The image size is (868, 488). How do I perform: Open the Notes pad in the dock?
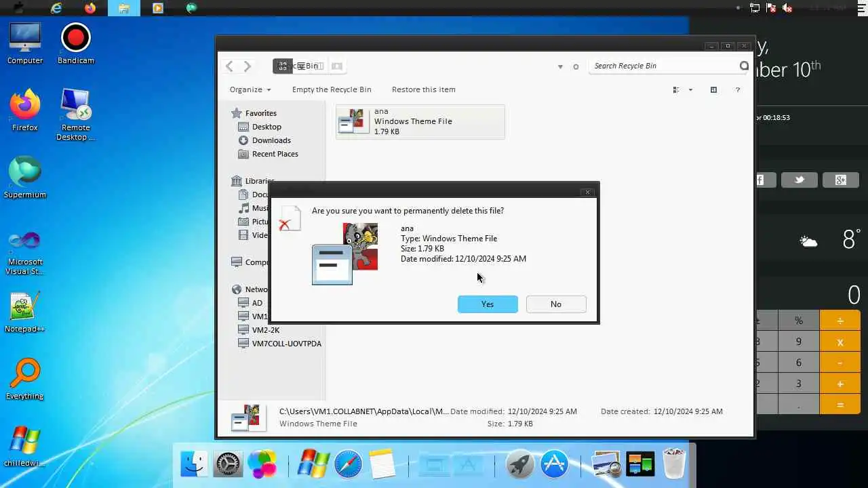382,464
